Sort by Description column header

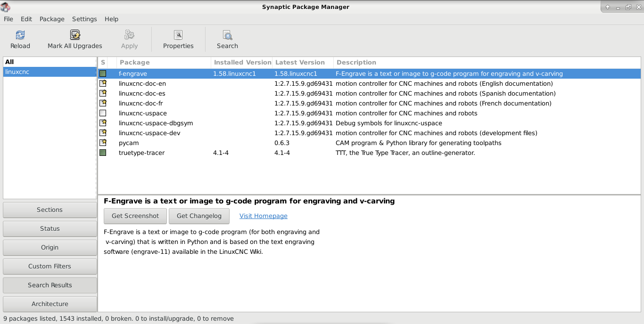coord(487,63)
